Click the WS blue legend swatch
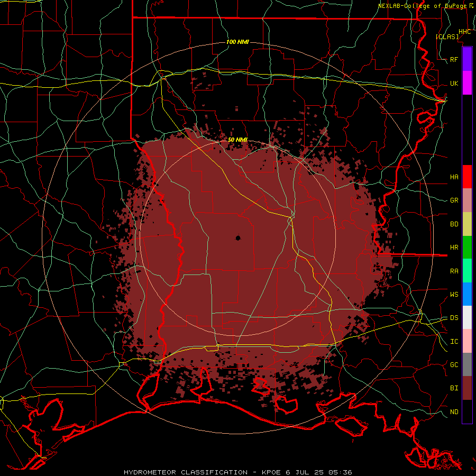476x476 pixels. click(x=467, y=294)
